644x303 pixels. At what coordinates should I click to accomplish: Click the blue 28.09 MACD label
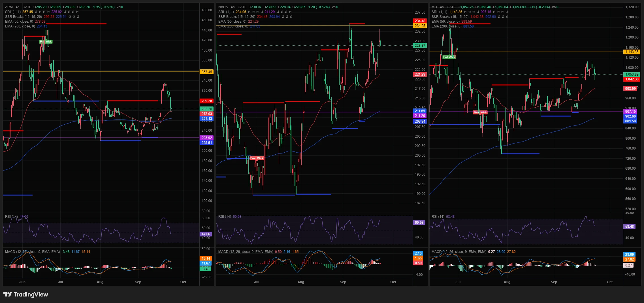click(630, 255)
